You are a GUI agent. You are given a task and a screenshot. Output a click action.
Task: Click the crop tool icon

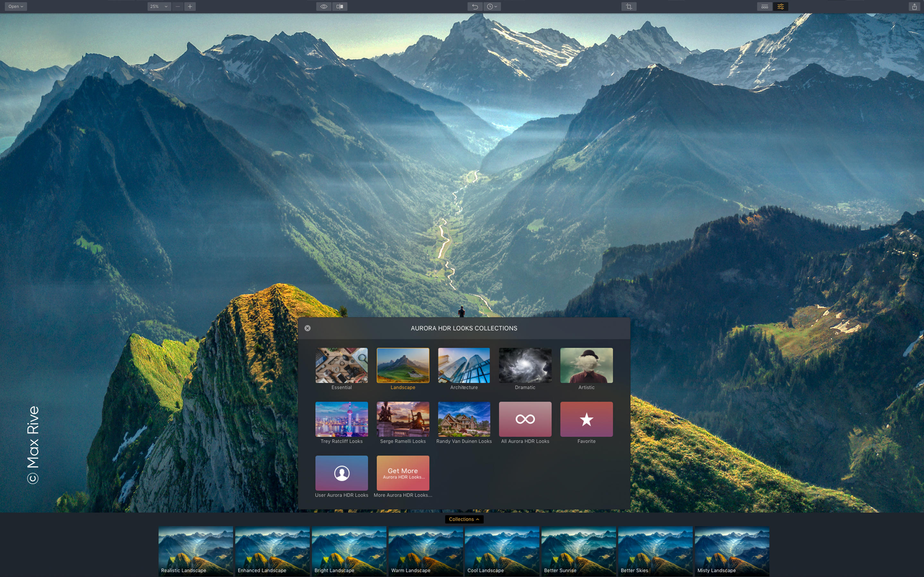point(629,6)
